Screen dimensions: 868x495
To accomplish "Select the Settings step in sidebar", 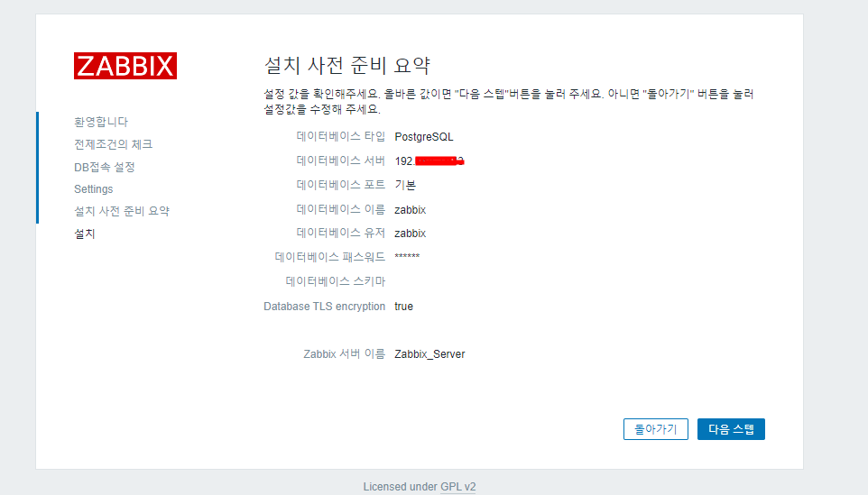I will coord(93,189).
